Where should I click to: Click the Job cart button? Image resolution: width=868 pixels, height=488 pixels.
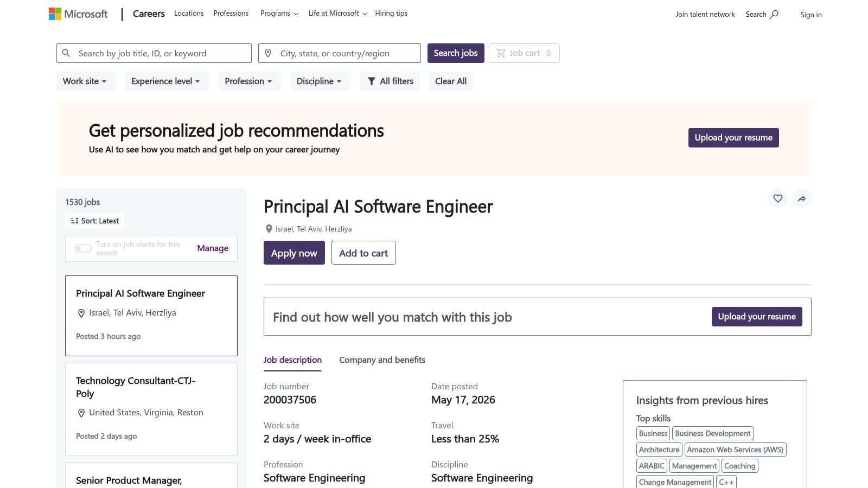524,53
